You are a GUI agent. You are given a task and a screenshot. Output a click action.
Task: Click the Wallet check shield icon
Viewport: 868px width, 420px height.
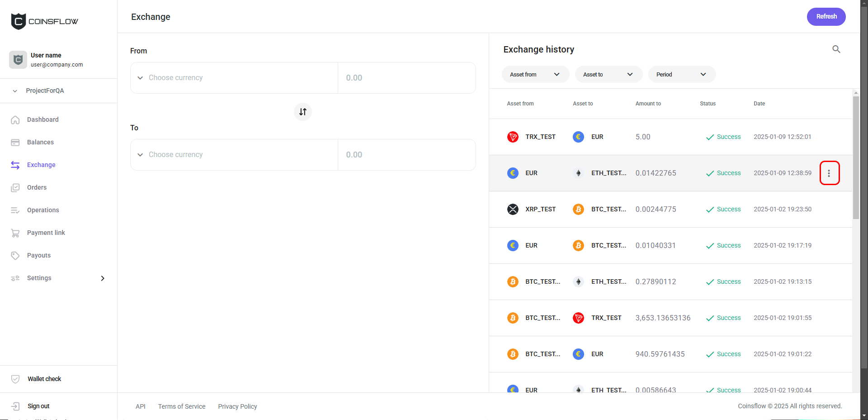coord(15,379)
